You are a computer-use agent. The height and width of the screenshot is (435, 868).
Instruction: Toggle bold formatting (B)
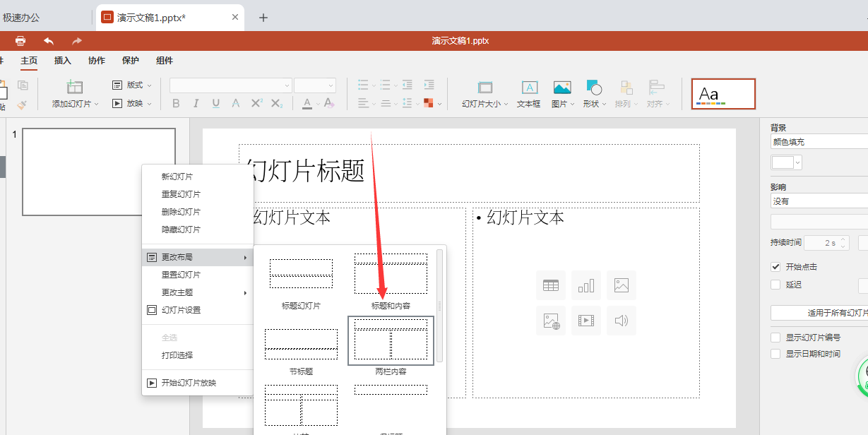click(176, 104)
